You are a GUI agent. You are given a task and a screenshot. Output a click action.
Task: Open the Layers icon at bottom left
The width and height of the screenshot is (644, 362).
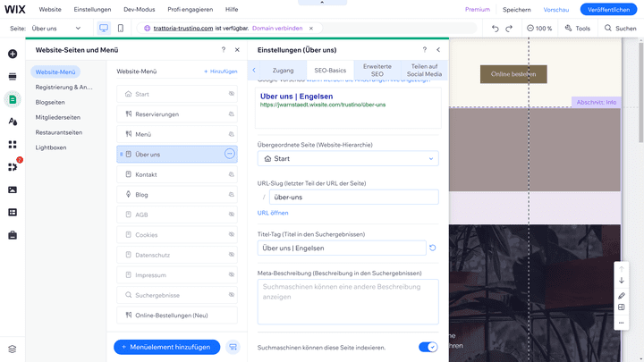coord(13,349)
